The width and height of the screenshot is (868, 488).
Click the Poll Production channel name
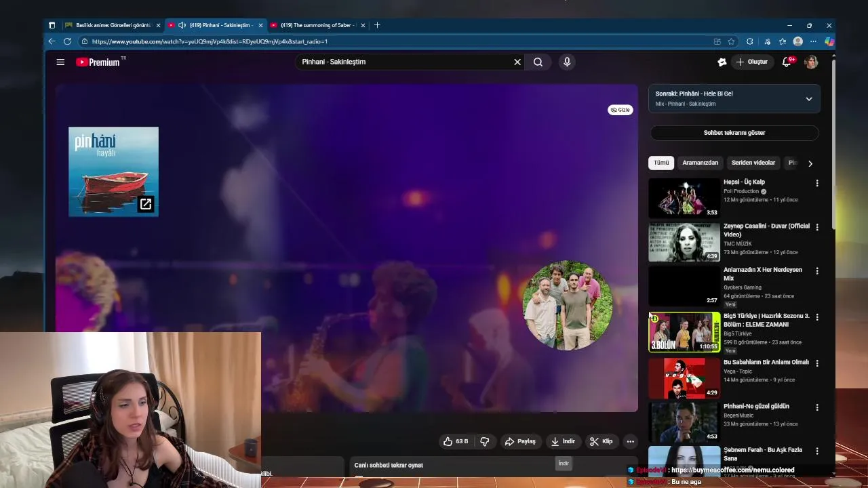741,191
